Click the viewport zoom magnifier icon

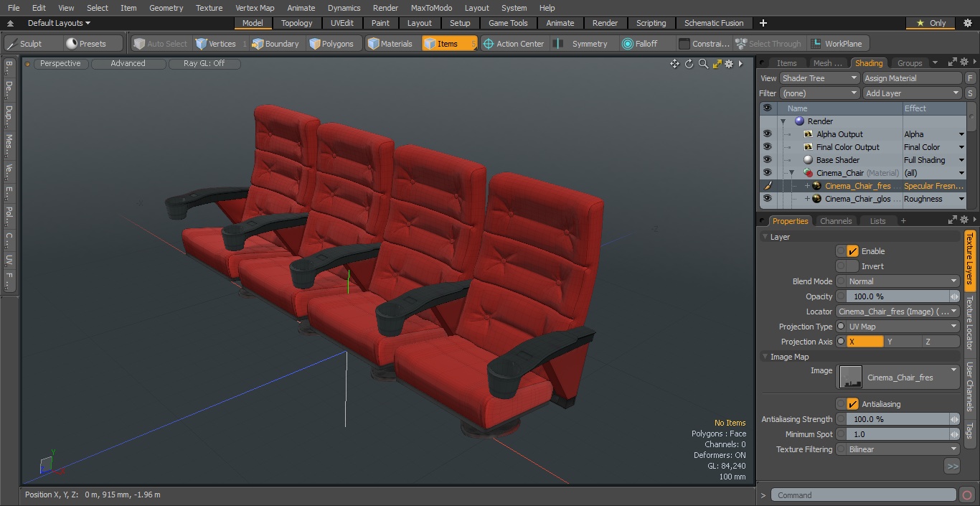point(703,64)
